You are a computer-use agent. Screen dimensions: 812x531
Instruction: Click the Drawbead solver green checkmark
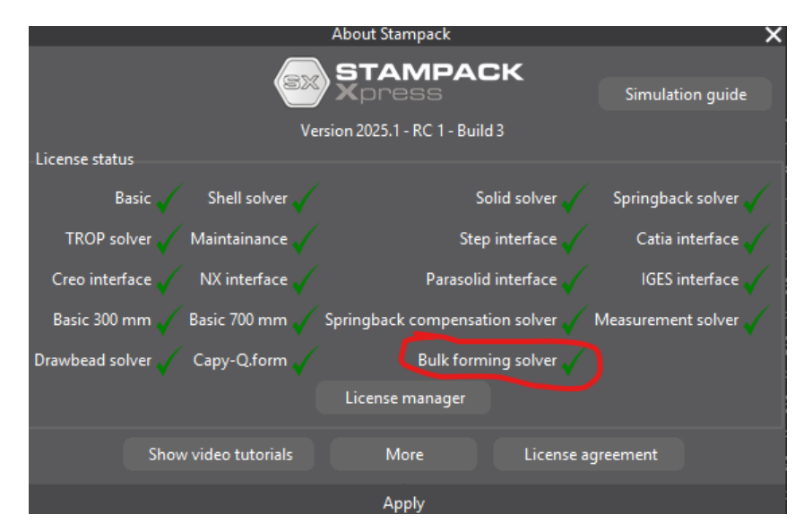[x=167, y=361]
